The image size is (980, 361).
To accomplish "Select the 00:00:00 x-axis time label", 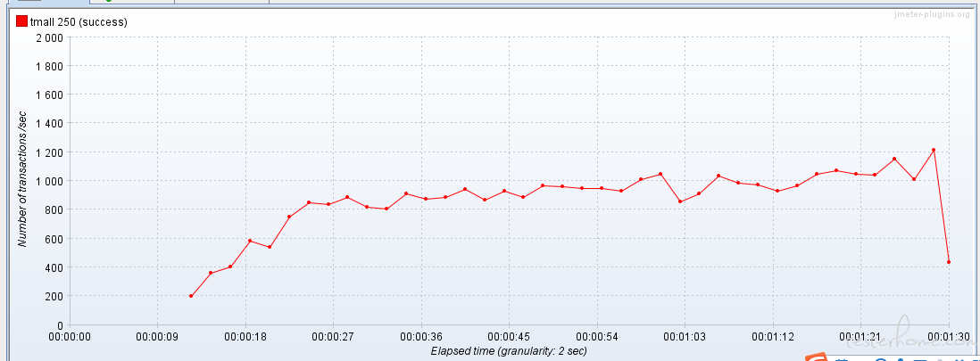I will [70, 337].
